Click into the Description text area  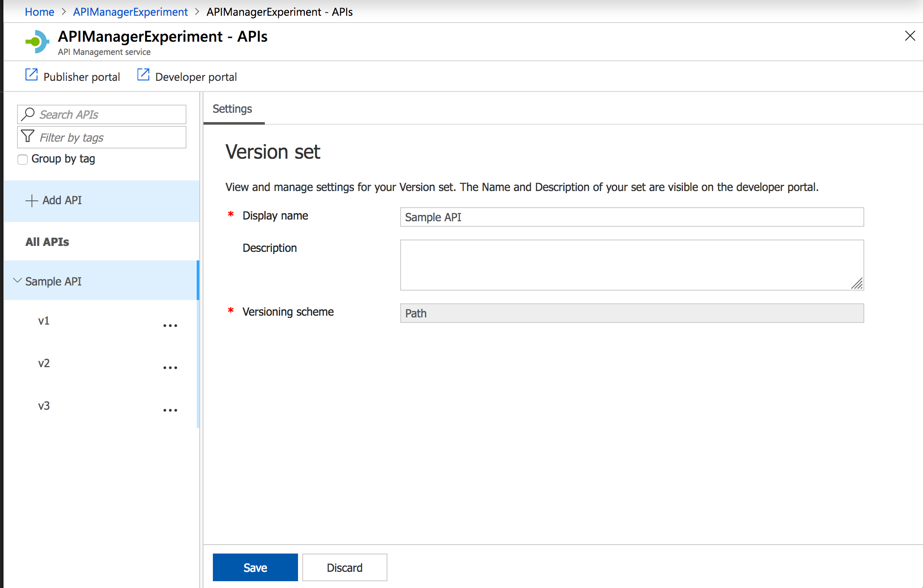pyautogui.click(x=632, y=265)
